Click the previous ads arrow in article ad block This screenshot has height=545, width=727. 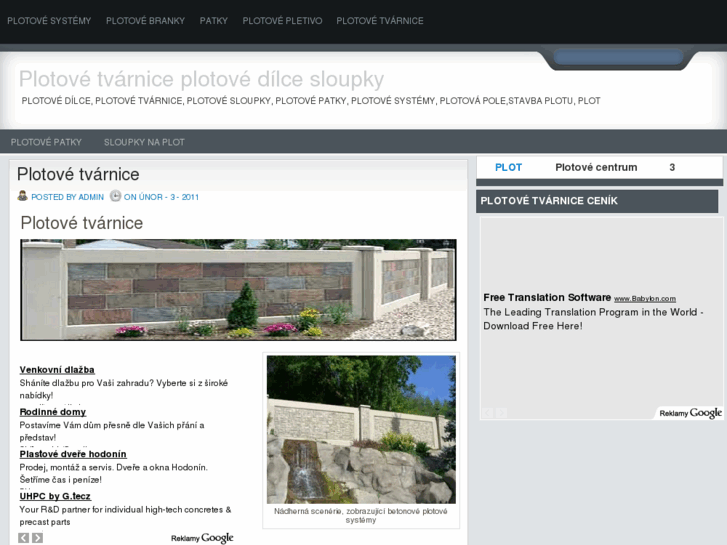pyautogui.click(x=23, y=538)
